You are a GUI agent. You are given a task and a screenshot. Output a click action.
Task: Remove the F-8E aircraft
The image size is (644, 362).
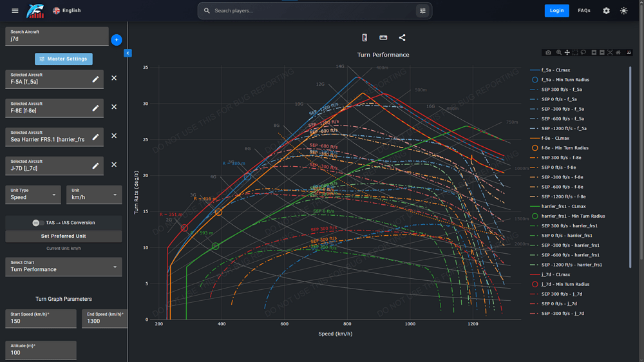pyautogui.click(x=114, y=107)
